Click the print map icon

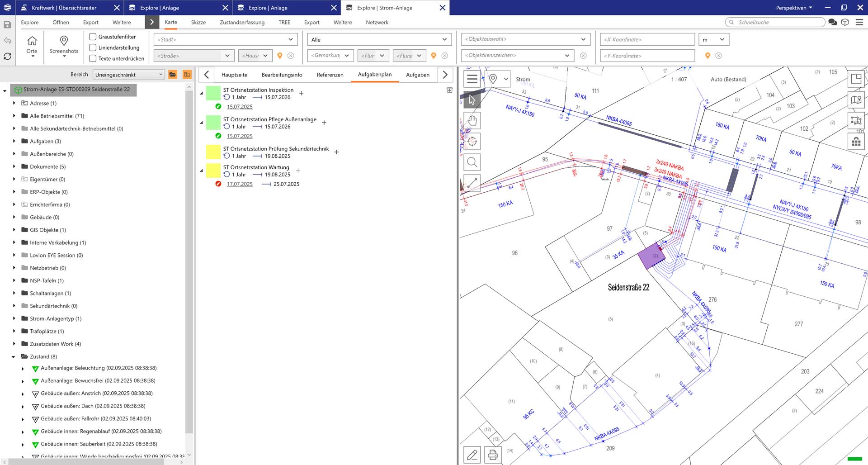[x=493, y=455]
